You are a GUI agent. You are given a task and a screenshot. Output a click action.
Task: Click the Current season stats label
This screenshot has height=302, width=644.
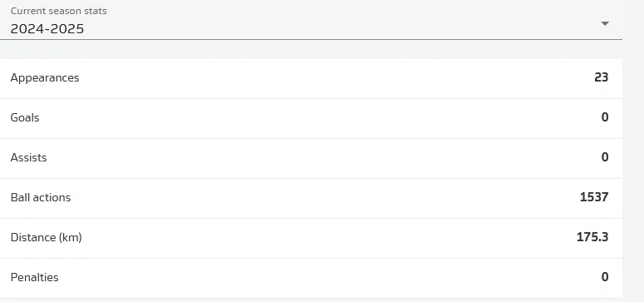(x=59, y=11)
